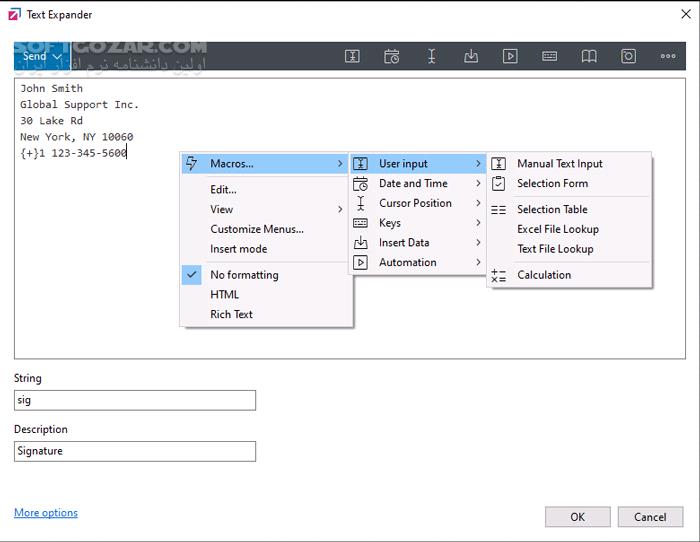Focus the String field containing sig
The image size is (700, 542).
click(x=135, y=400)
